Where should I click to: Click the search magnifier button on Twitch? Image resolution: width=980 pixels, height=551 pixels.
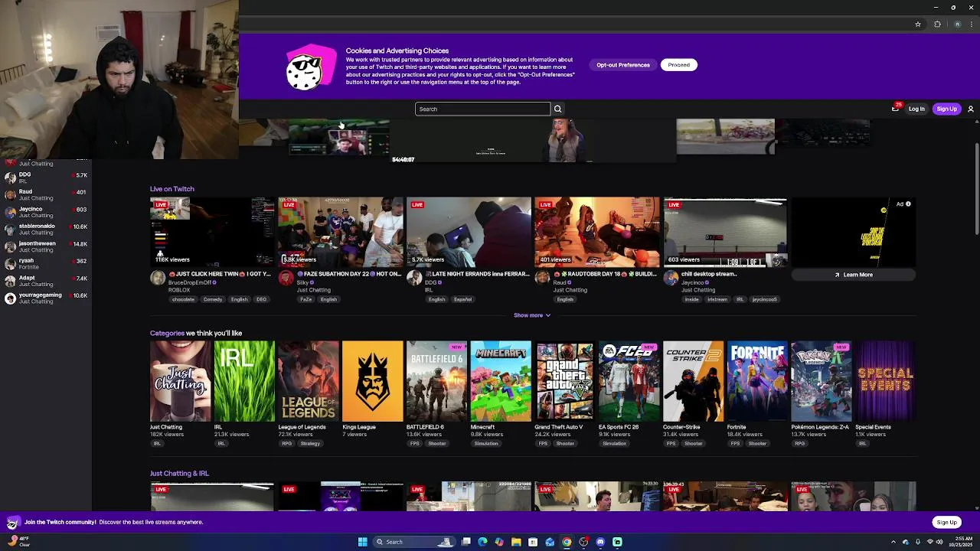557,109
